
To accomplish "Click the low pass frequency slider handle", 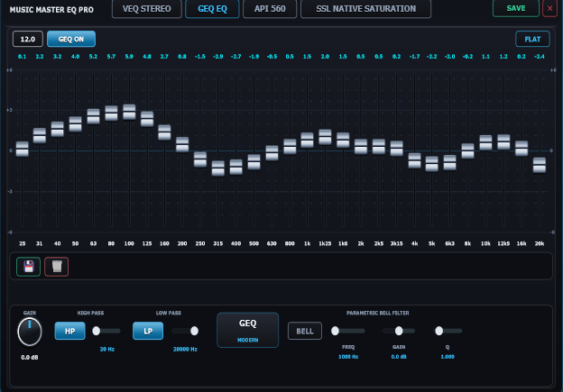I will click(x=194, y=331).
